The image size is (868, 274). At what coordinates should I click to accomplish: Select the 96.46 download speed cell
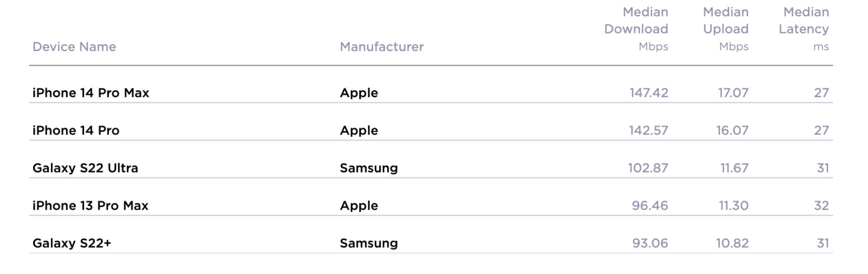click(650, 206)
